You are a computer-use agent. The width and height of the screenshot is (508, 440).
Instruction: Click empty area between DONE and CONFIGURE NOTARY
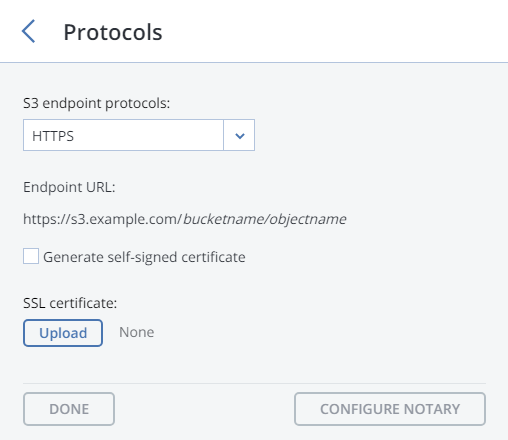click(204, 409)
